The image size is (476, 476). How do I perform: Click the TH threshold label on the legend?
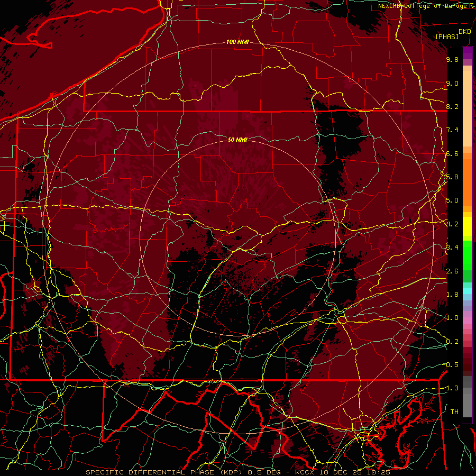454,412
